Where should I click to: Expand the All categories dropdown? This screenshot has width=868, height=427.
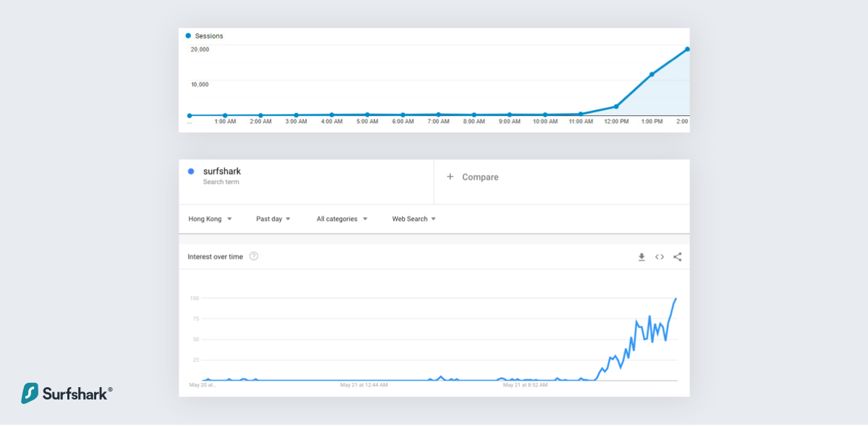(342, 219)
